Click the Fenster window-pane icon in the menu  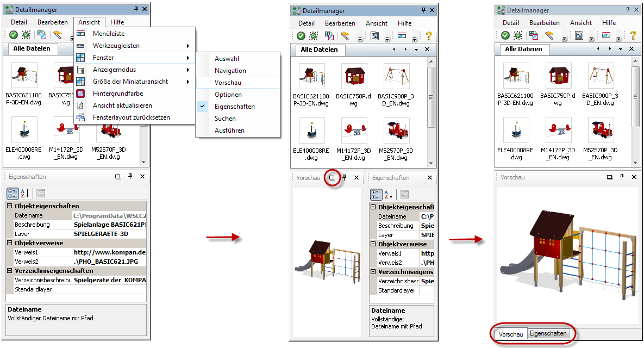point(80,58)
